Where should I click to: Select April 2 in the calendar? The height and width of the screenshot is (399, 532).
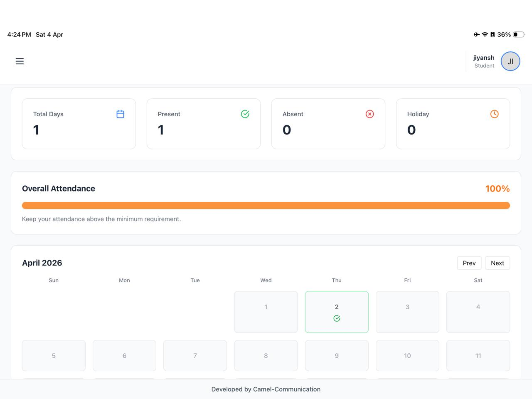[x=337, y=312]
